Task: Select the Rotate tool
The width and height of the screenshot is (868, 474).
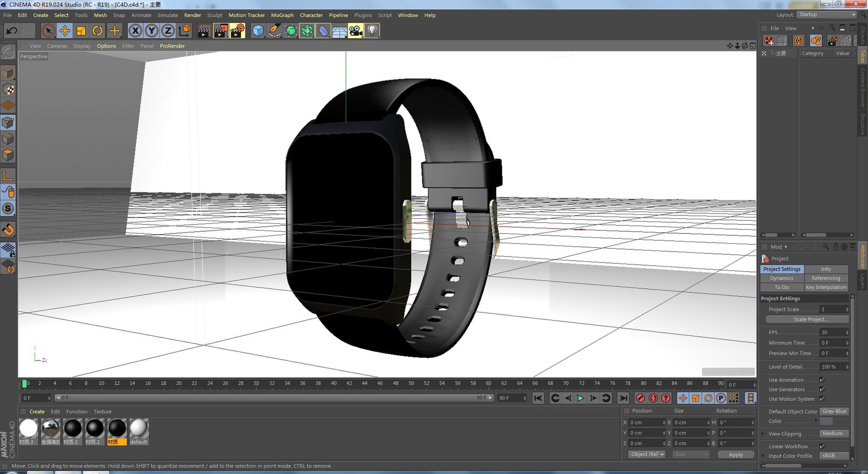Action: coord(97,31)
